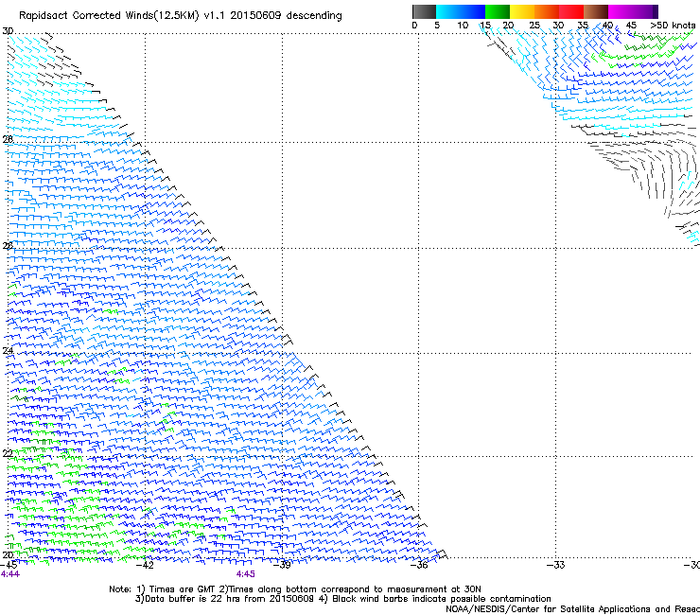
Task: Click the longitude label '-36'
Action: point(419,565)
